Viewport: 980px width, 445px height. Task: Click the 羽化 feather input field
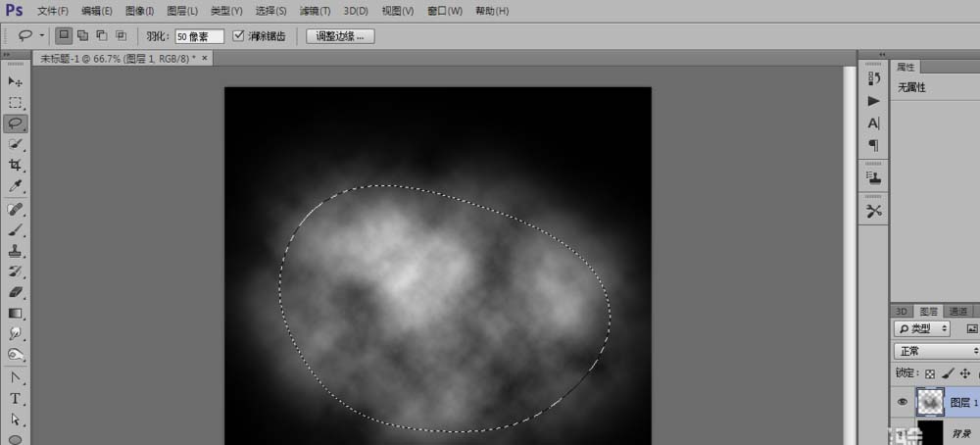[199, 36]
